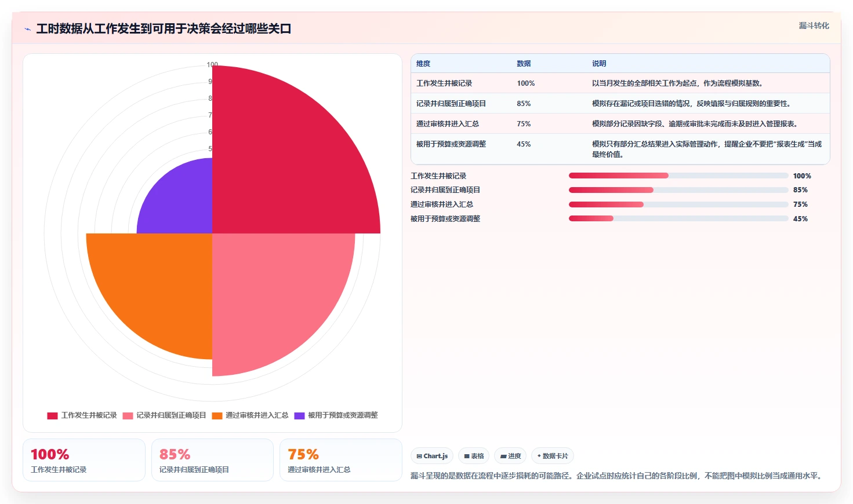Click the 75% stat card

click(x=341, y=460)
